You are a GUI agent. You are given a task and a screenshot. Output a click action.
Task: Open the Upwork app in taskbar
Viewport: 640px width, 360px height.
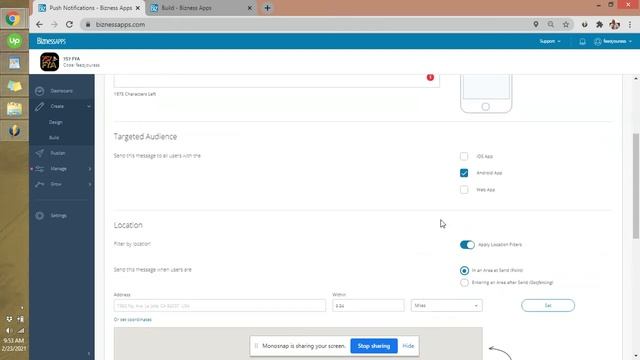click(x=14, y=41)
